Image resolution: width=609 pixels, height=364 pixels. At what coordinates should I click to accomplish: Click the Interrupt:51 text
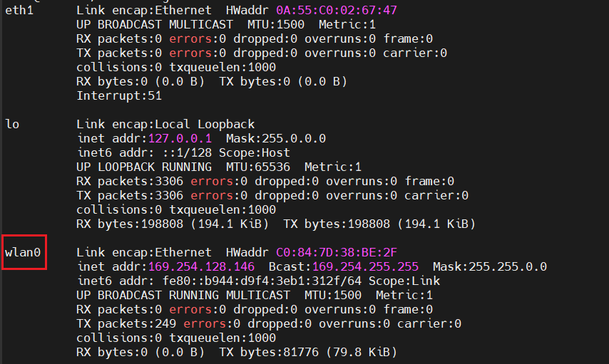coord(119,95)
